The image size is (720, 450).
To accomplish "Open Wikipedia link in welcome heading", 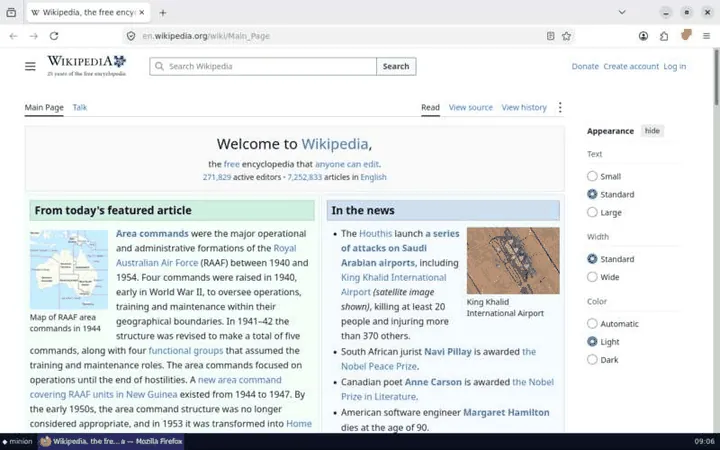I will (x=335, y=144).
